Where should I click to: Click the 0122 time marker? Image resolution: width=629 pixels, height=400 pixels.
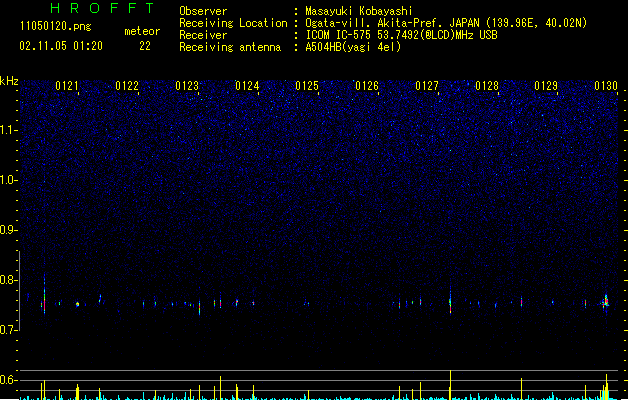click(127, 86)
